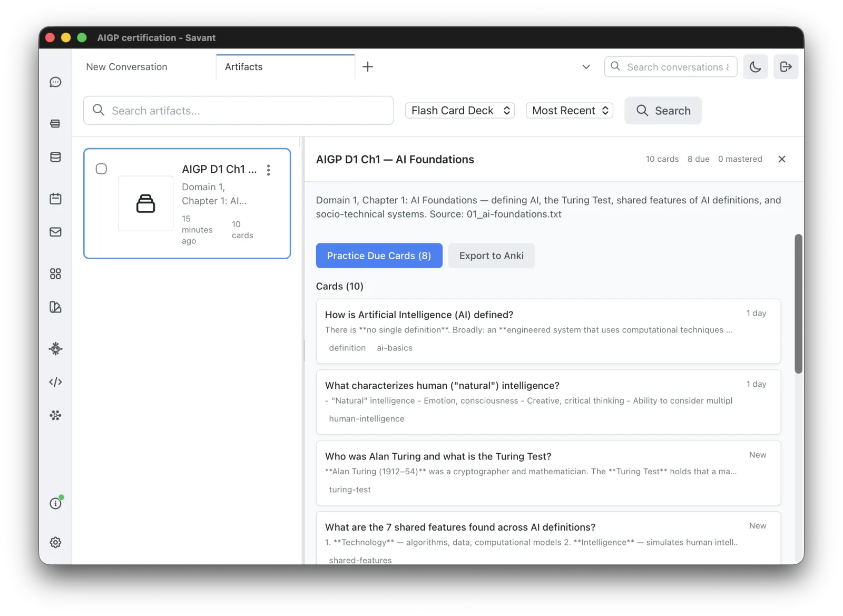Click the "ai-basics" tag

pos(395,348)
